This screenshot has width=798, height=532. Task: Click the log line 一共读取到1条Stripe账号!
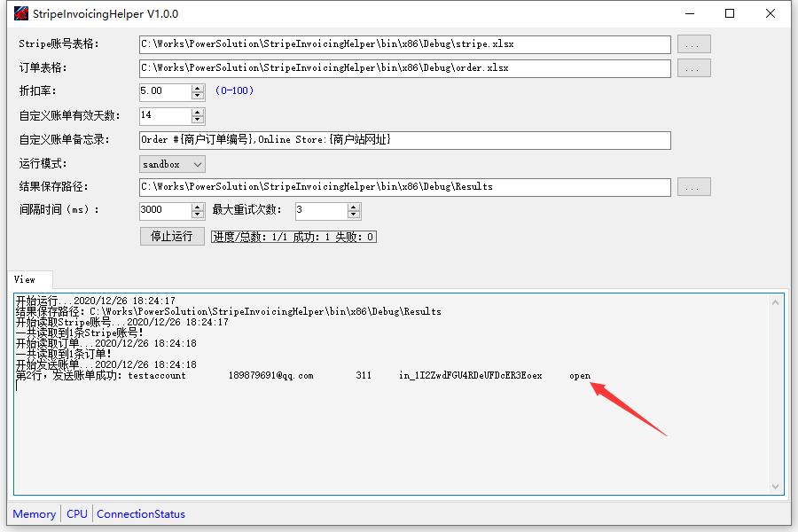[x=80, y=333]
